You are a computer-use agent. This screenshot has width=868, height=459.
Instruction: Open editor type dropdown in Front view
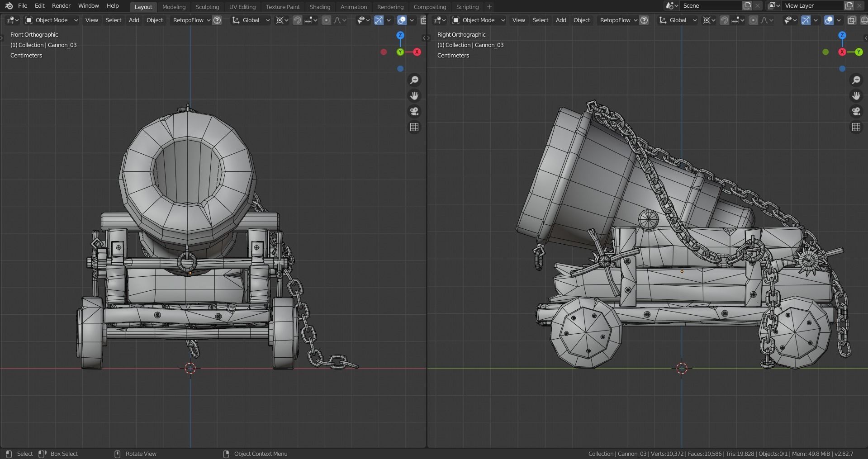(12, 20)
